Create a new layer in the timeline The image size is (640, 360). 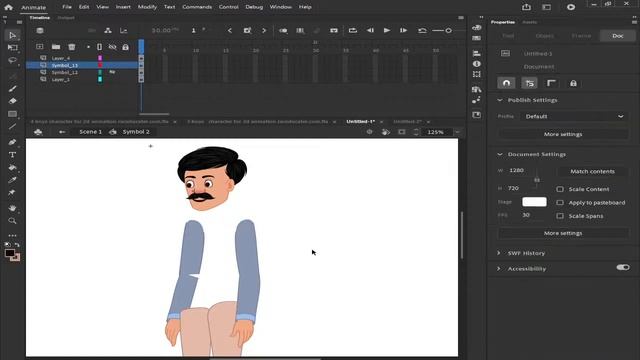[x=40, y=47]
